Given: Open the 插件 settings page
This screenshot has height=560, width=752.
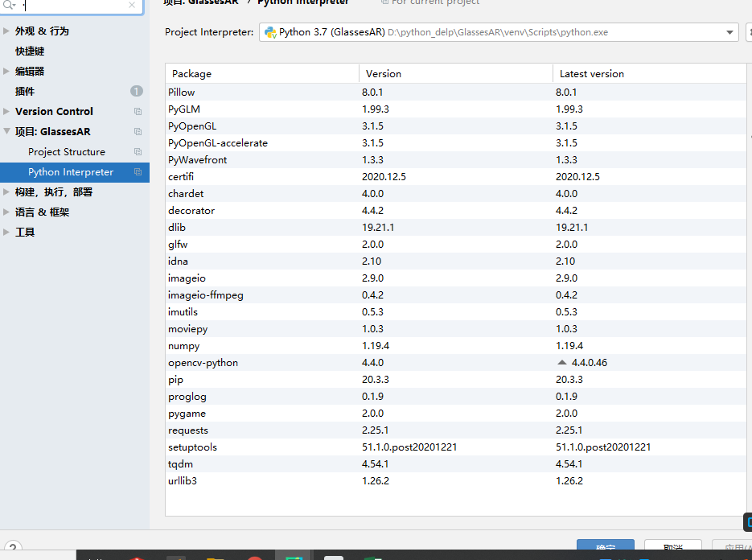Looking at the screenshot, I should tap(25, 91).
